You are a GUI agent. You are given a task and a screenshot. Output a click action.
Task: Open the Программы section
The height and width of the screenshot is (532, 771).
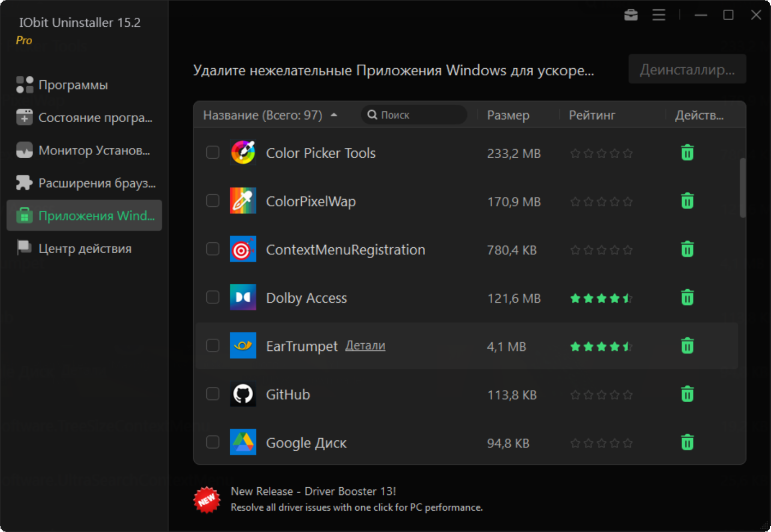(73, 85)
